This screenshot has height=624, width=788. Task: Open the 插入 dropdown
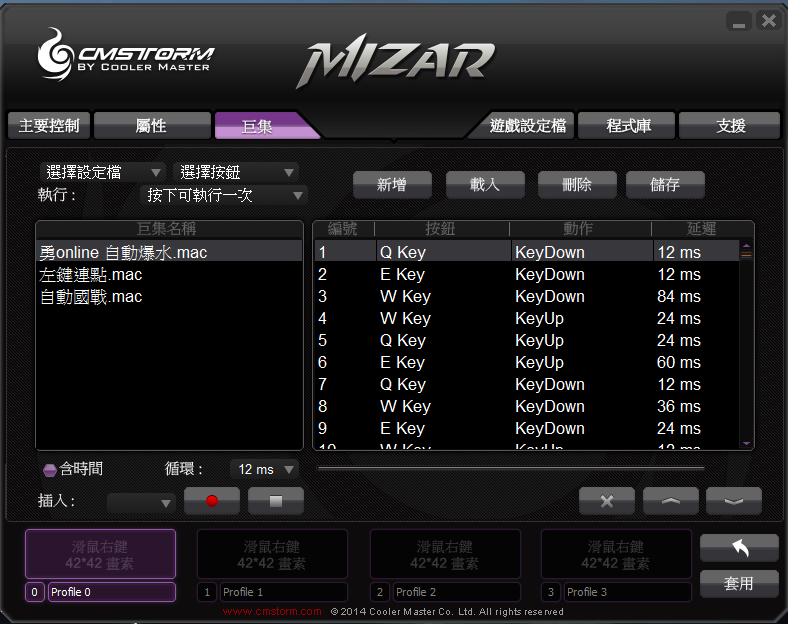coord(141,502)
